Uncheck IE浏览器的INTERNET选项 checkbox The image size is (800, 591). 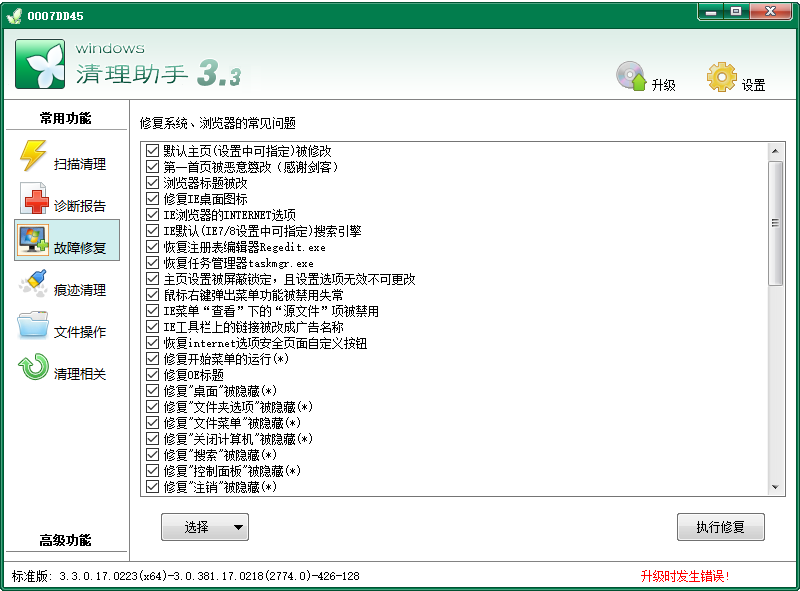pyautogui.click(x=152, y=214)
